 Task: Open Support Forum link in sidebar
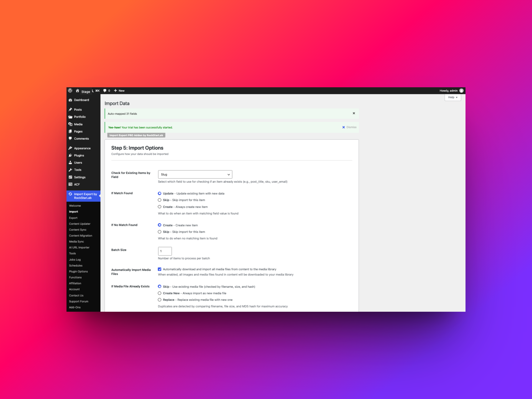click(x=79, y=301)
